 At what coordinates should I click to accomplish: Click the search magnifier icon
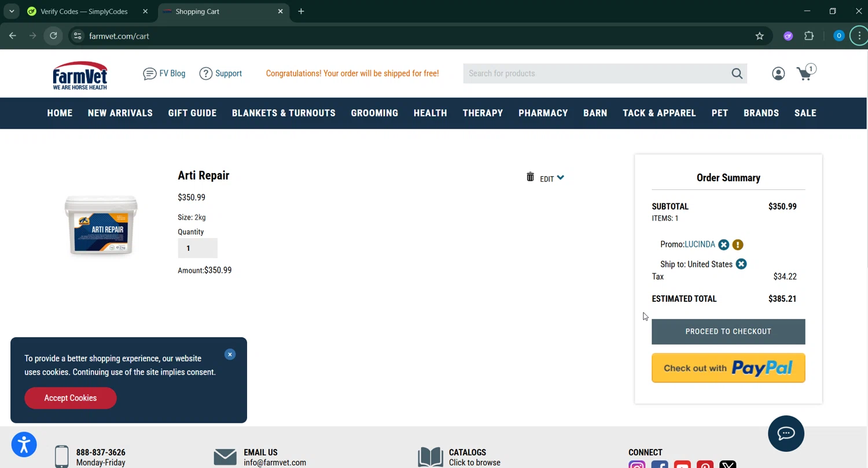coord(737,74)
